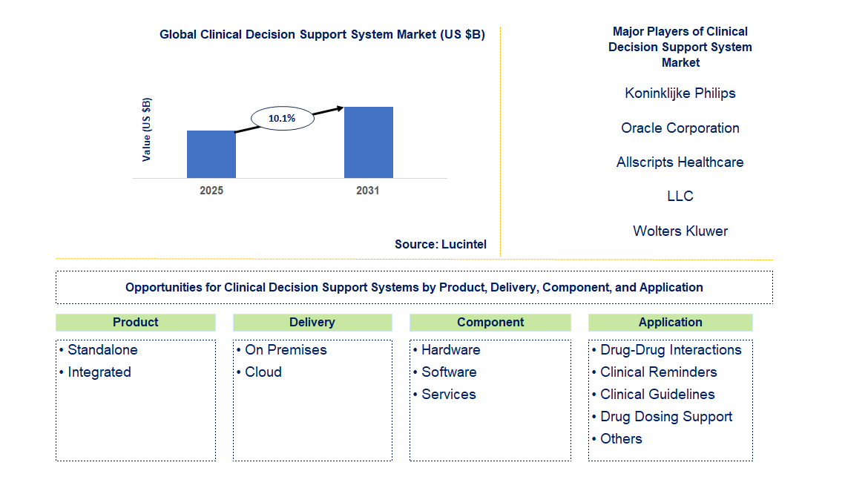Screen dimensions: 868x491
Task: Select the Integrated bullet item
Action: pyautogui.click(x=95, y=372)
